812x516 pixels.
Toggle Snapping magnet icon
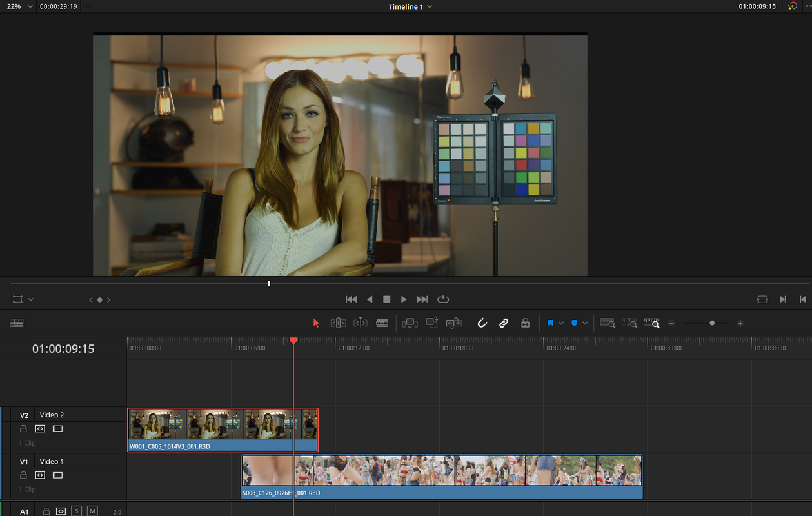click(x=482, y=323)
